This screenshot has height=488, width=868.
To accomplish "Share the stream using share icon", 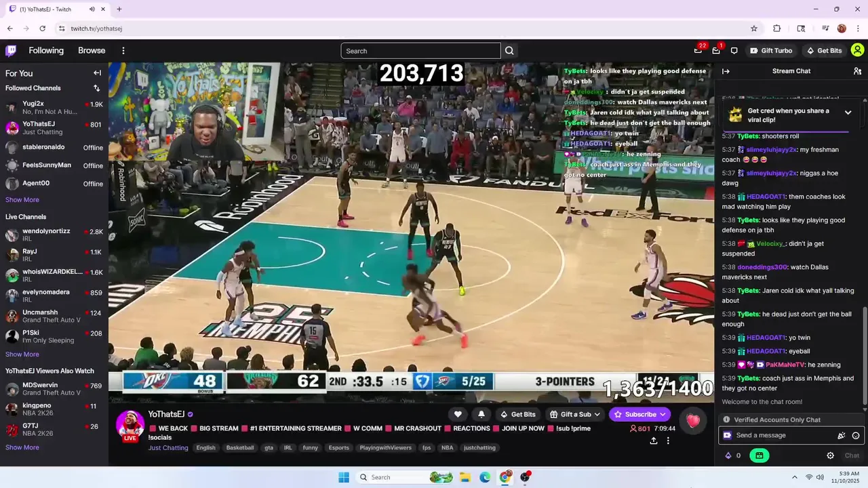I will 654,441.
